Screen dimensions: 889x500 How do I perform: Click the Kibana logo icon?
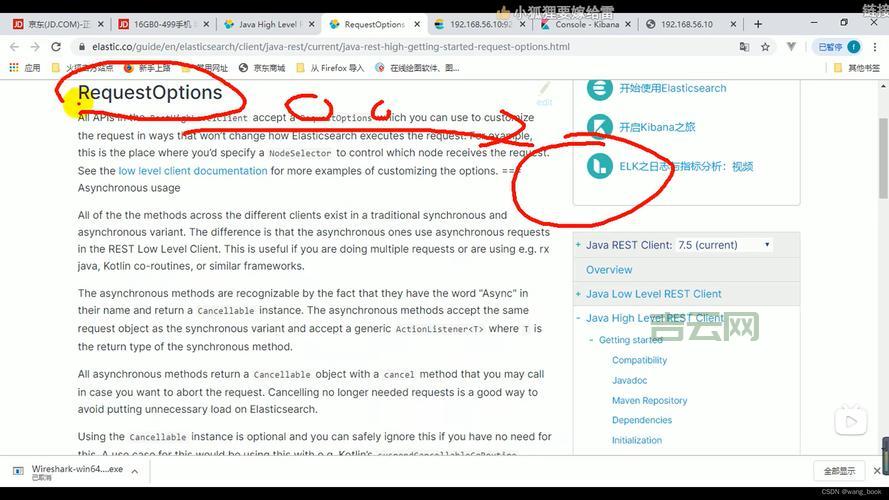[599, 127]
